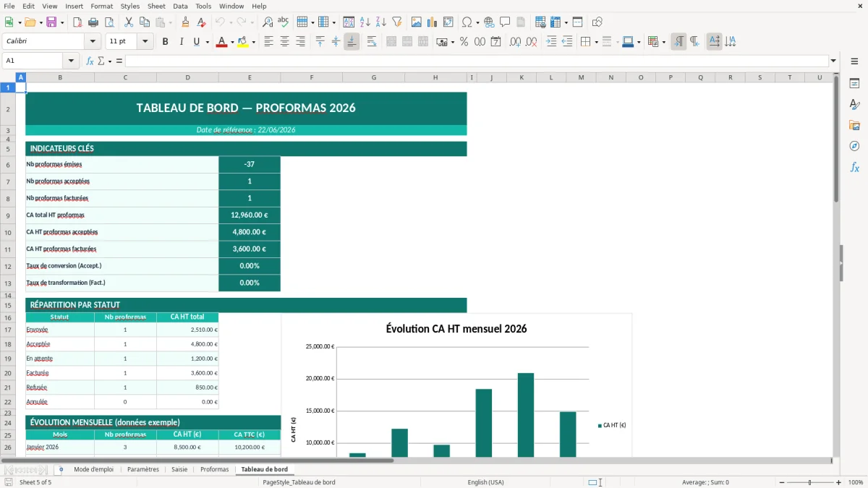Insert an image
This screenshot has width=868, height=488.
point(417,22)
